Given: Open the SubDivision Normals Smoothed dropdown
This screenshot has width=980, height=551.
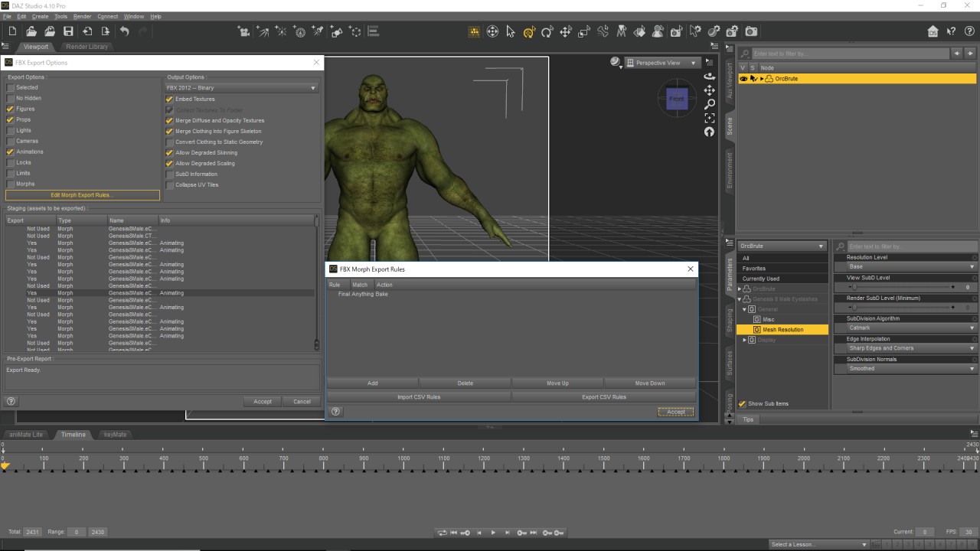Looking at the screenshot, I should (912, 368).
